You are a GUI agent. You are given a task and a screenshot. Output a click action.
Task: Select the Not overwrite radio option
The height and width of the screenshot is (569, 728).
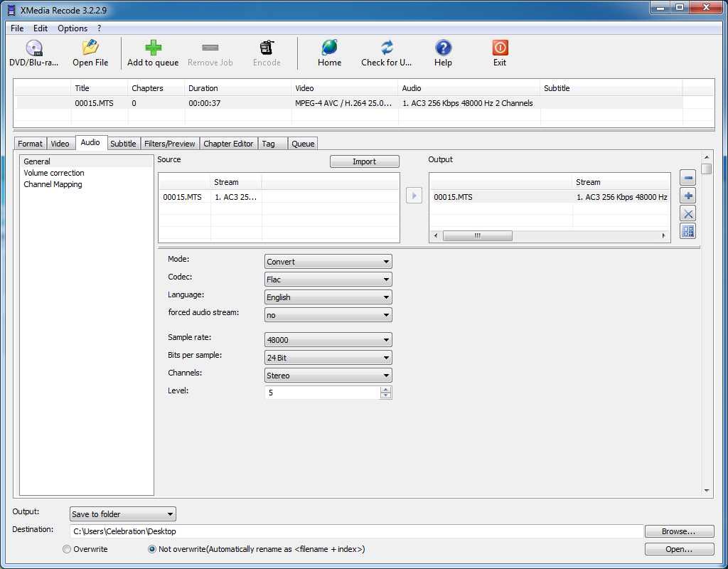(152, 549)
